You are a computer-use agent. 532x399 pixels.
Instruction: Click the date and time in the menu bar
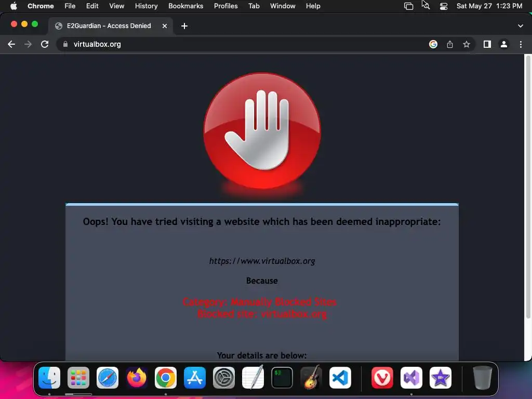(x=489, y=6)
